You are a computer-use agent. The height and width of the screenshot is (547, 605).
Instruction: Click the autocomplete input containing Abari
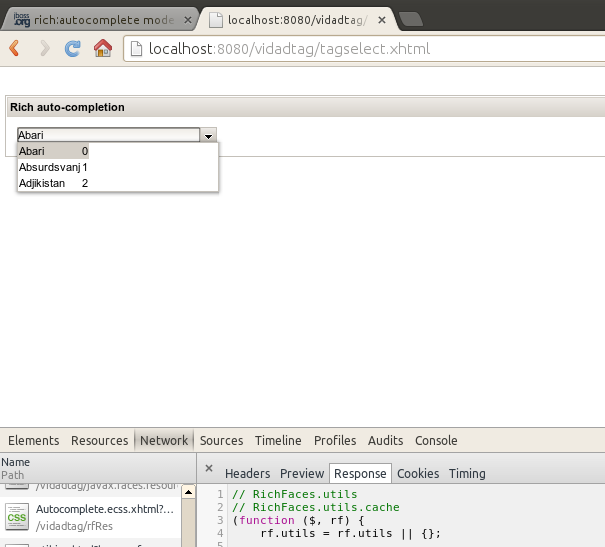point(108,135)
